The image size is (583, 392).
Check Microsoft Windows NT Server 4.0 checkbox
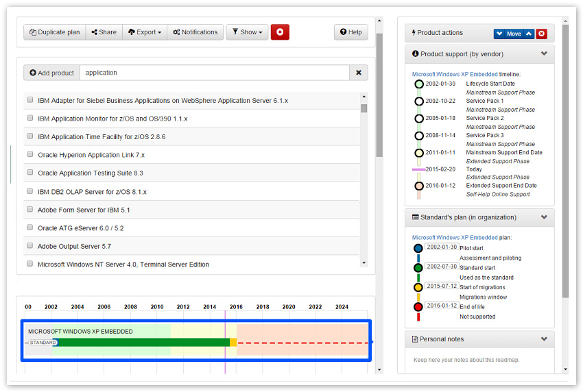point(30,264)
